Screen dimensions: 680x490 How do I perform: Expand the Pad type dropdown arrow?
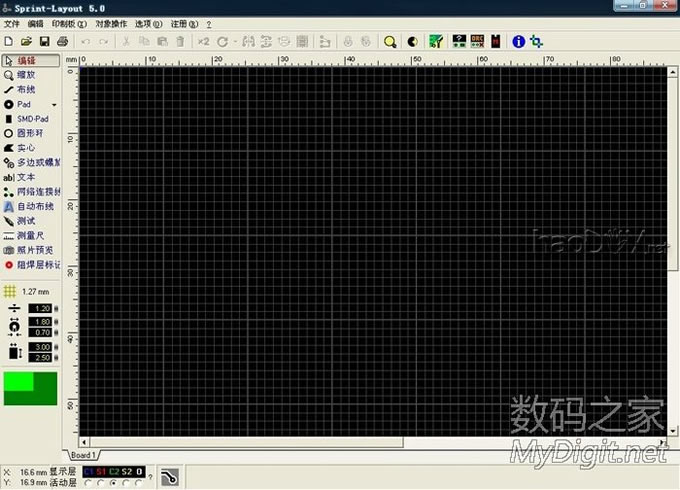[54, 104]
